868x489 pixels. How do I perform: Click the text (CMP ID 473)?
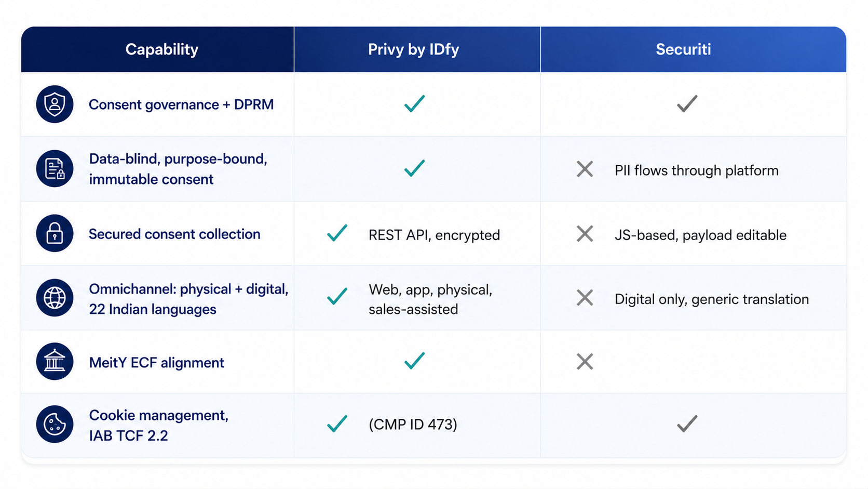tap(413, 425)
